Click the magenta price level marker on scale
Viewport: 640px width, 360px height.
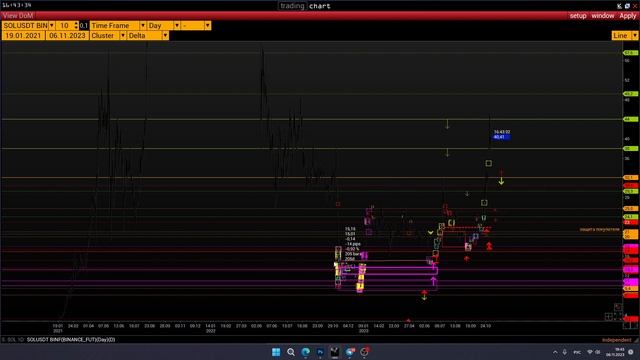pyautogui.click(x=631, y=269)
